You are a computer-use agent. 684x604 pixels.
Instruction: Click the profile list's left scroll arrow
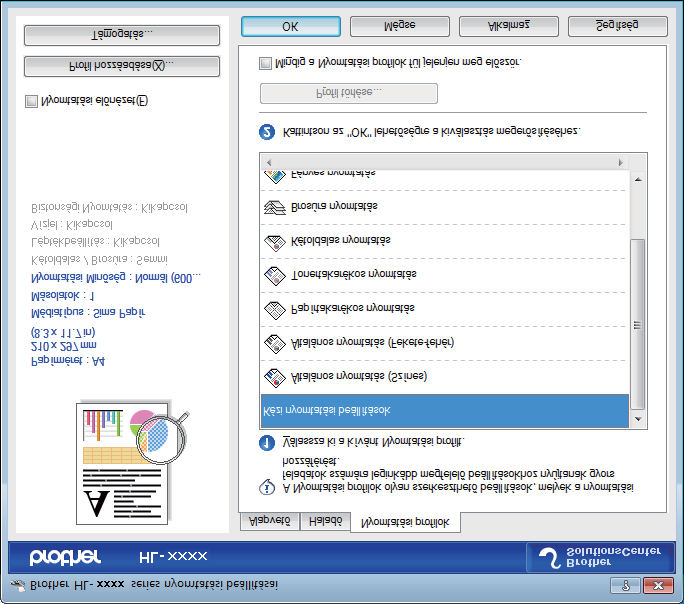tap(269, 162)
